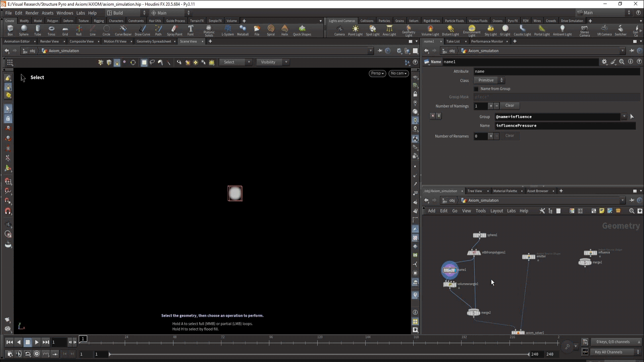Switch to Geometry Spreadsheet tab
The image size is (644, 362).
(154, 42)
